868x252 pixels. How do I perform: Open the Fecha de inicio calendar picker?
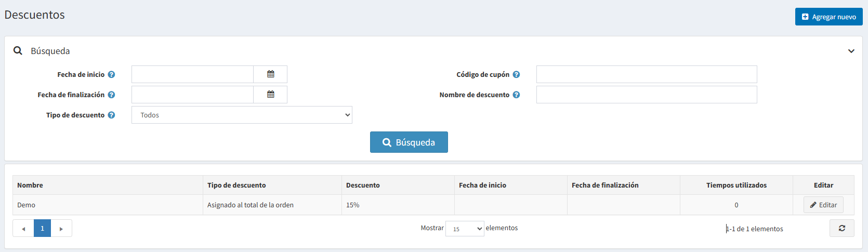270,74
